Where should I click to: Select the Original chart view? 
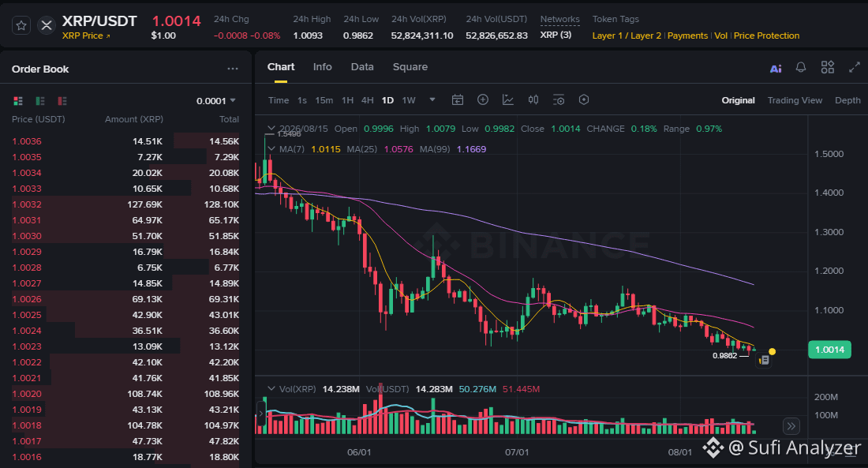pyautogui.click(x=738, y=100)
